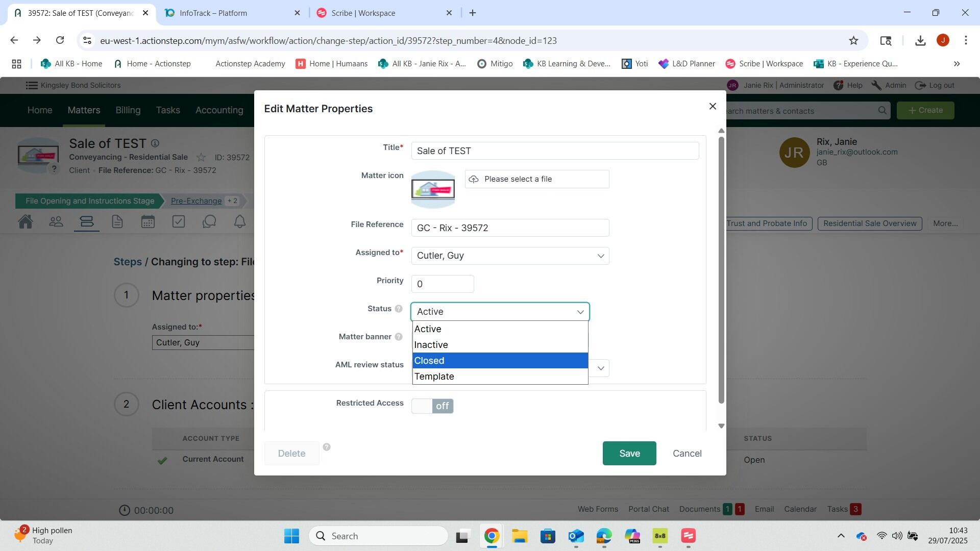980x551 pixels.
Task: Open Chrome downloads icon
Action: 920,40
